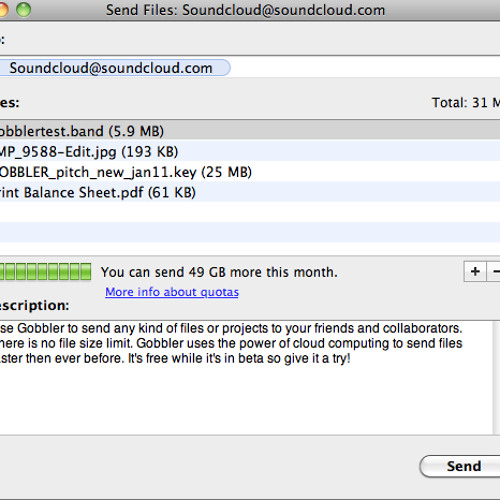Click the Send button
The width and height of the screenshot is (500, 500).
(x=460, y=466)
